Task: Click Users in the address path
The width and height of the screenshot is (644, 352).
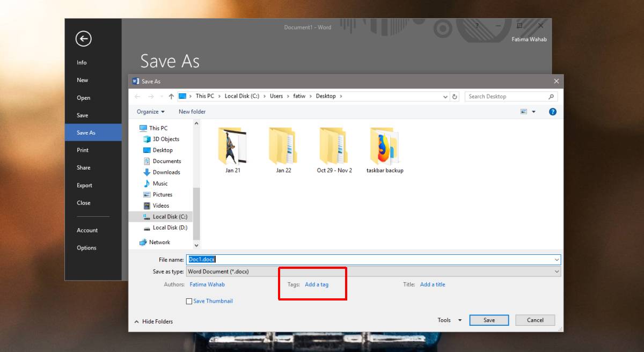Action: tap(276, 97)
